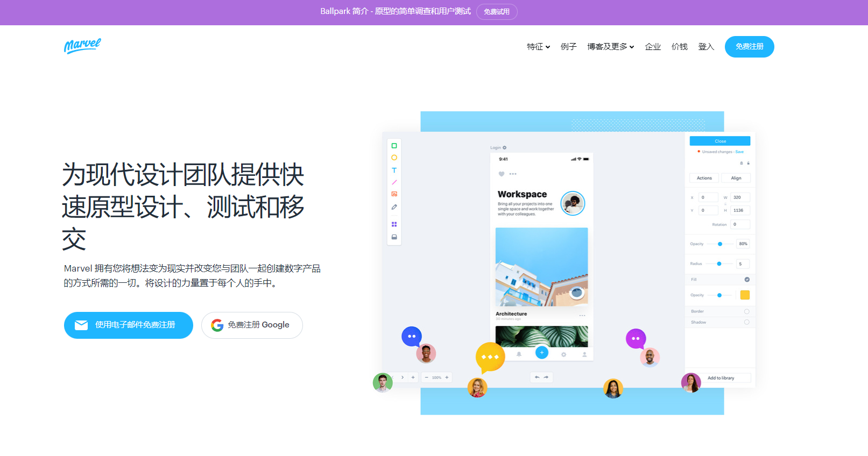Image resolution: width=868 pixels, height=456 pixels.
Task: Expand the 特征 dropdown menu
Action: coord(538,47)
